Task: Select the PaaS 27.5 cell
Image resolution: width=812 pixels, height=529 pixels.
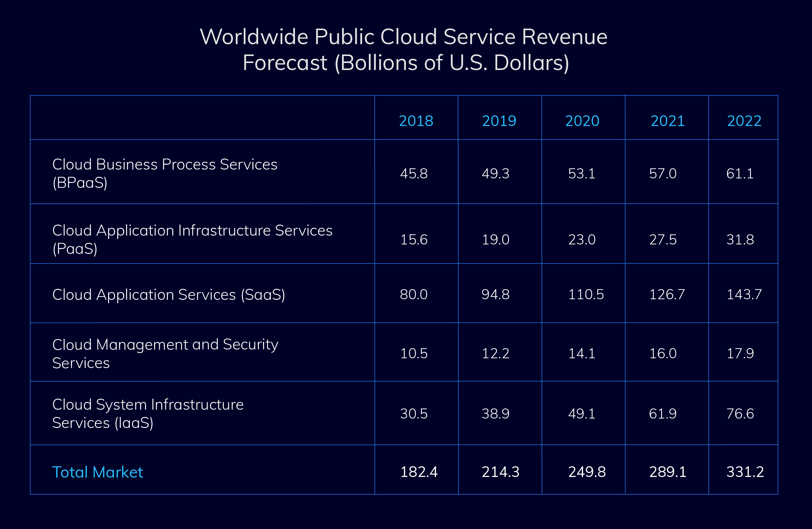Action: (663, 240)
